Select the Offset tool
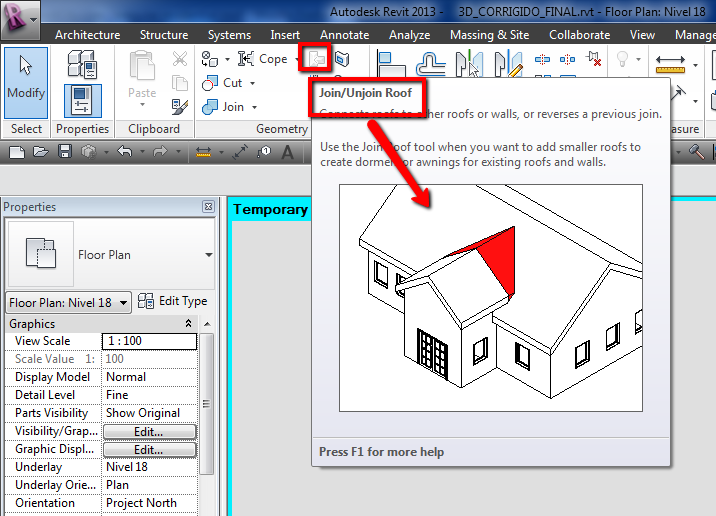The width and height of the screenshot is (716, 516). click(x=431, y=63)
